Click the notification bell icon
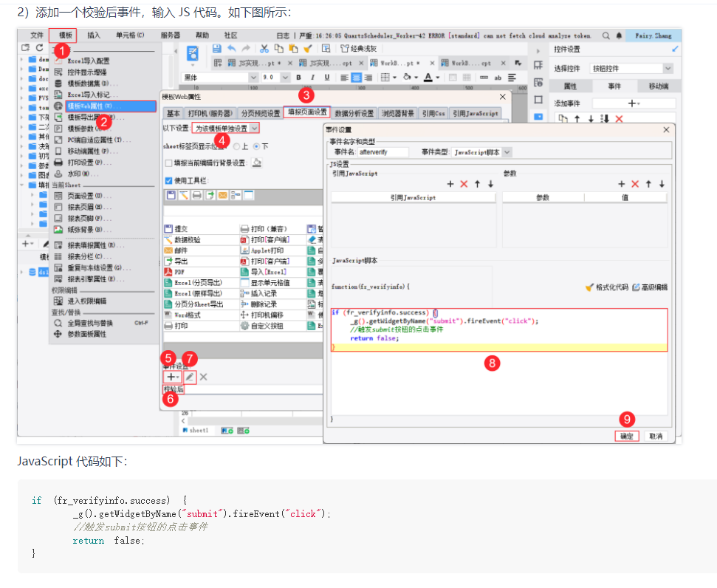This screenshot has width=717, height=588. point(618,35)
